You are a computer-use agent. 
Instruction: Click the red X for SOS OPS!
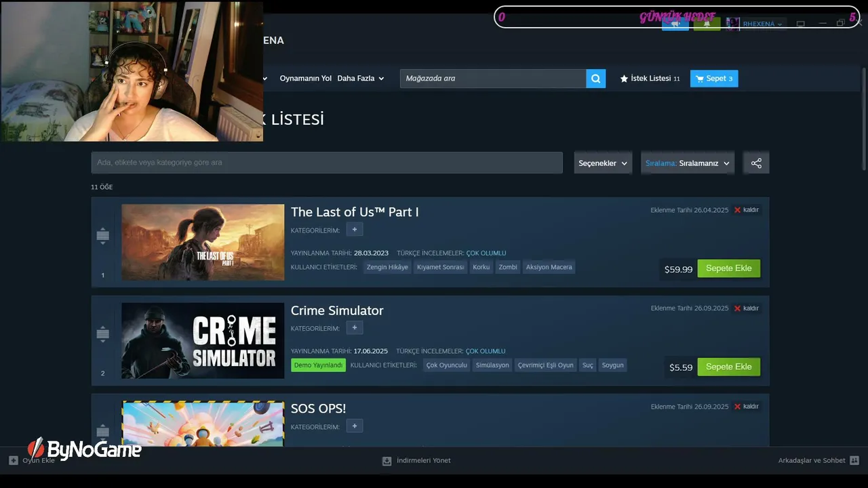(737, 407)
